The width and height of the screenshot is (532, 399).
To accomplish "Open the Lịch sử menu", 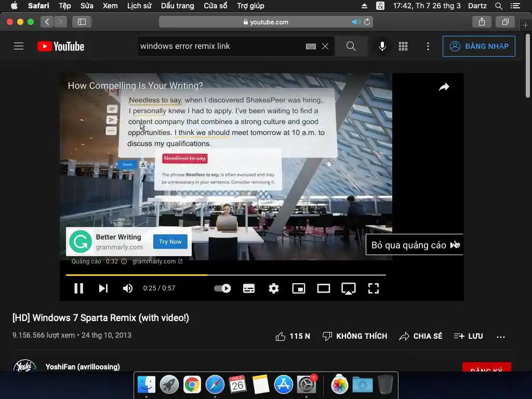I will click(x=139, y=6).
